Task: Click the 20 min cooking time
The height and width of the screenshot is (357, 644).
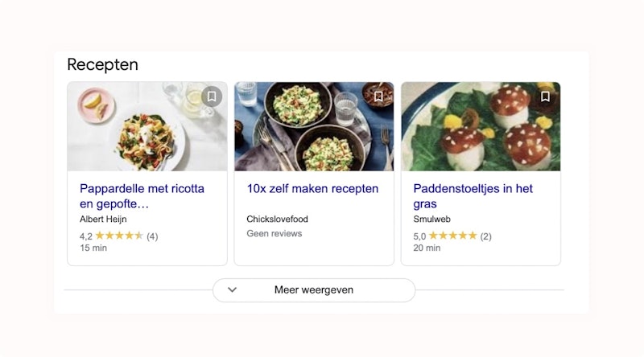Action: pos(427,248)
